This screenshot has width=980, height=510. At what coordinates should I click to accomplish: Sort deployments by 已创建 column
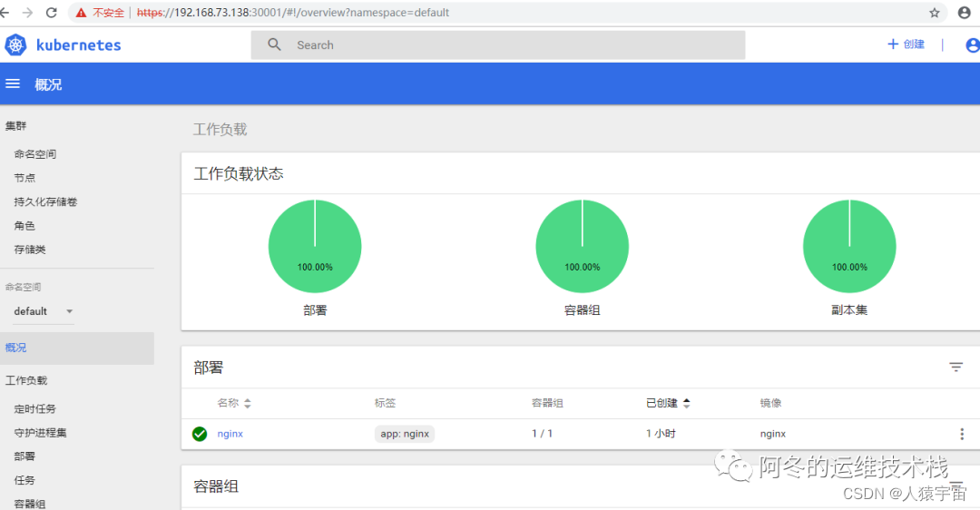coord(668,403)
